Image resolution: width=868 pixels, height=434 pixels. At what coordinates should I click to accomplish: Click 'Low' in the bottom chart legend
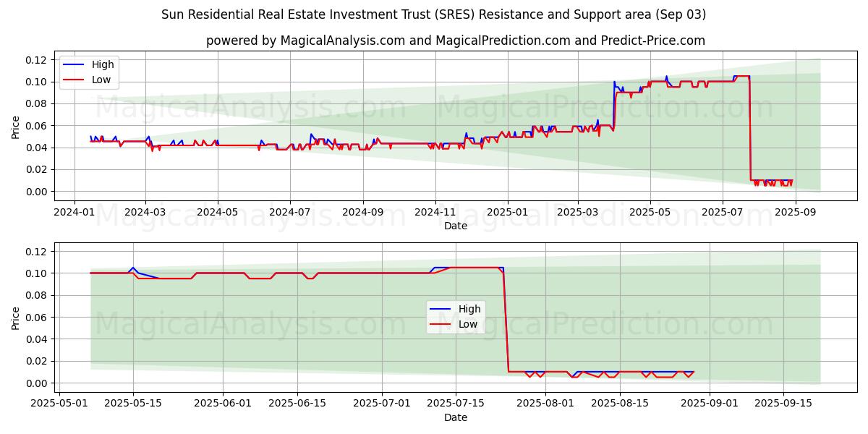[x=468, y=324]
